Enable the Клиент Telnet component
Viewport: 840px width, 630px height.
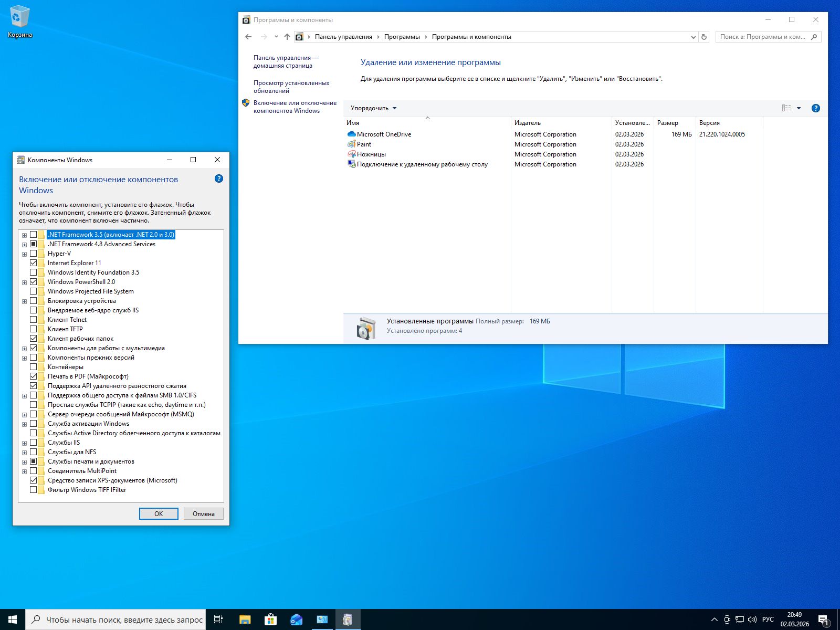(35, 319)
